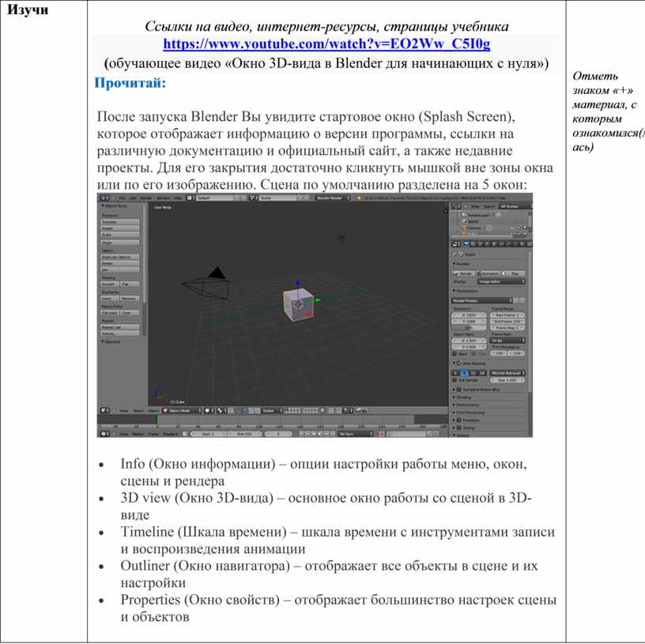
Task: Click the Flat shading button
Action: point(130,284)
